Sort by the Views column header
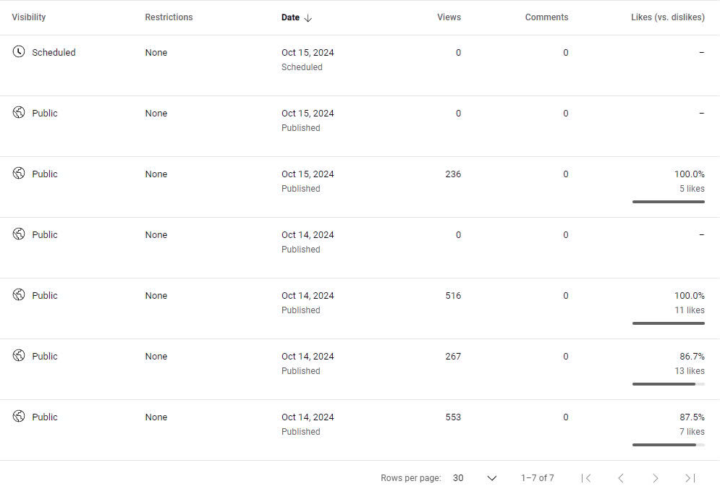The image size is (720, 489). 449,17
